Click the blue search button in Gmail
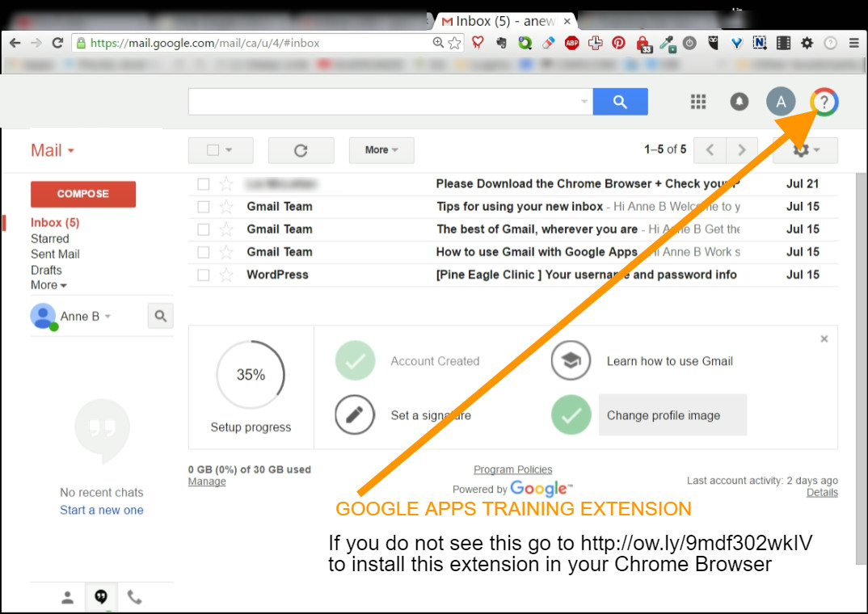Screen dimensions: 868x614 [x=620, y=102]
